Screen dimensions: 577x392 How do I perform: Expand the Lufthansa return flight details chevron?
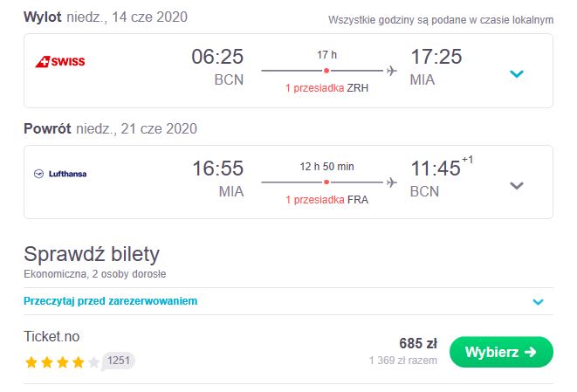[516, 185]
